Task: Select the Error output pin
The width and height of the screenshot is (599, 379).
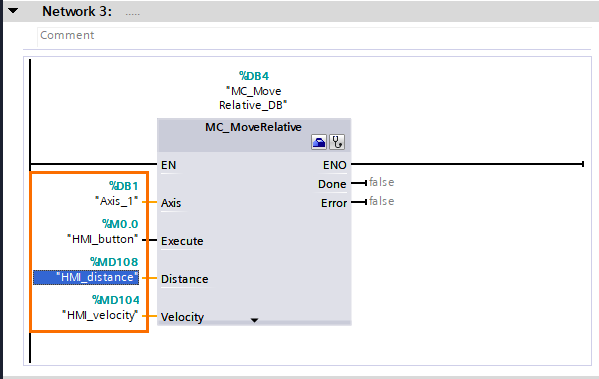Action: click(334, 204)
